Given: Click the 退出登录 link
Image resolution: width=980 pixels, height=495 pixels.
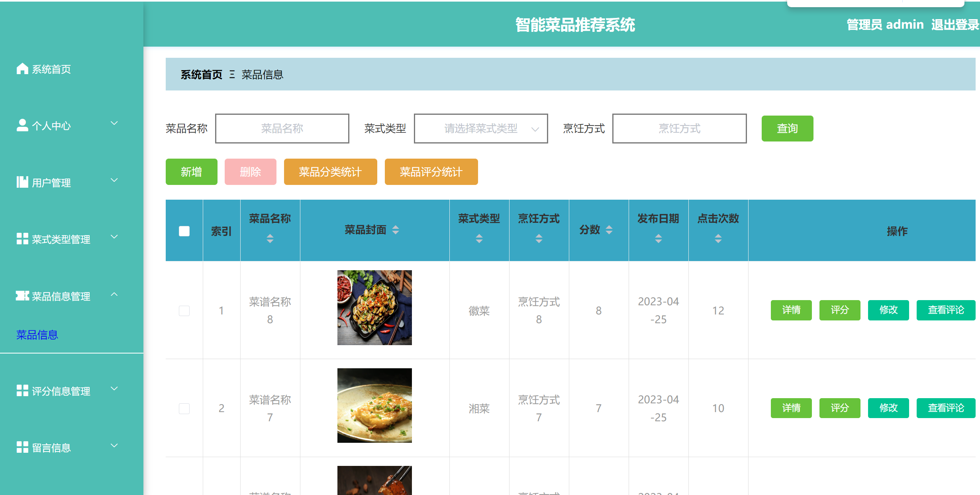Looking at the screenshot, I should click(955, 24).
